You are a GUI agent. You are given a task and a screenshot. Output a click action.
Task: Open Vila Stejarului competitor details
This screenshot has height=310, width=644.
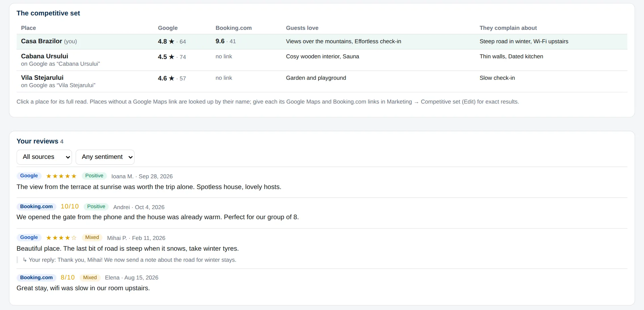[x=322, y=81]
